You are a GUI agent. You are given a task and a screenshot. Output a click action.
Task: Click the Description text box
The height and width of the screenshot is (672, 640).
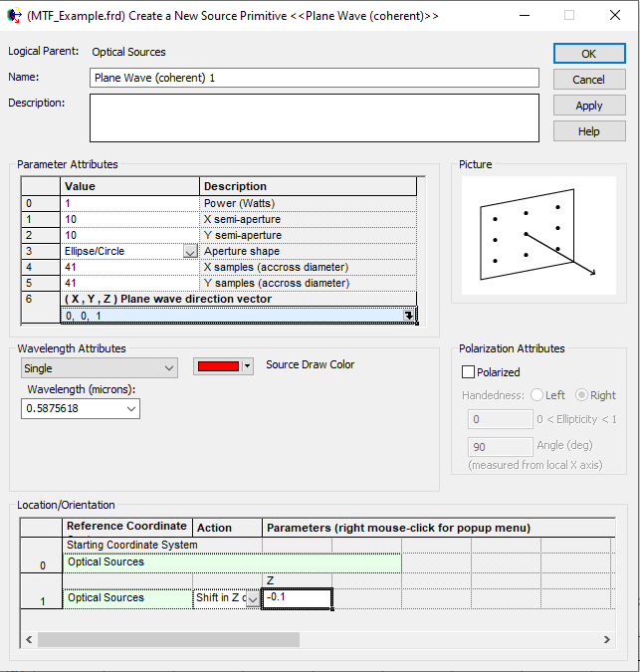pyautogui.click(x=314, y=118)
